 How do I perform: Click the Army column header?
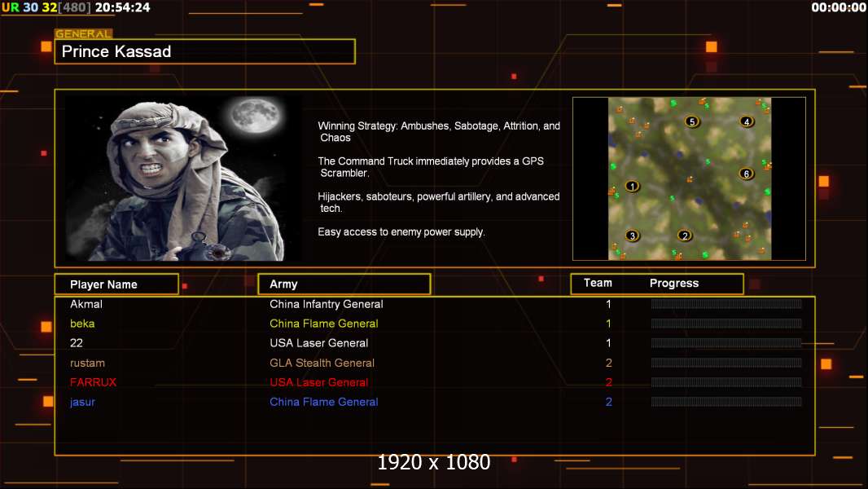click(344, 284)
